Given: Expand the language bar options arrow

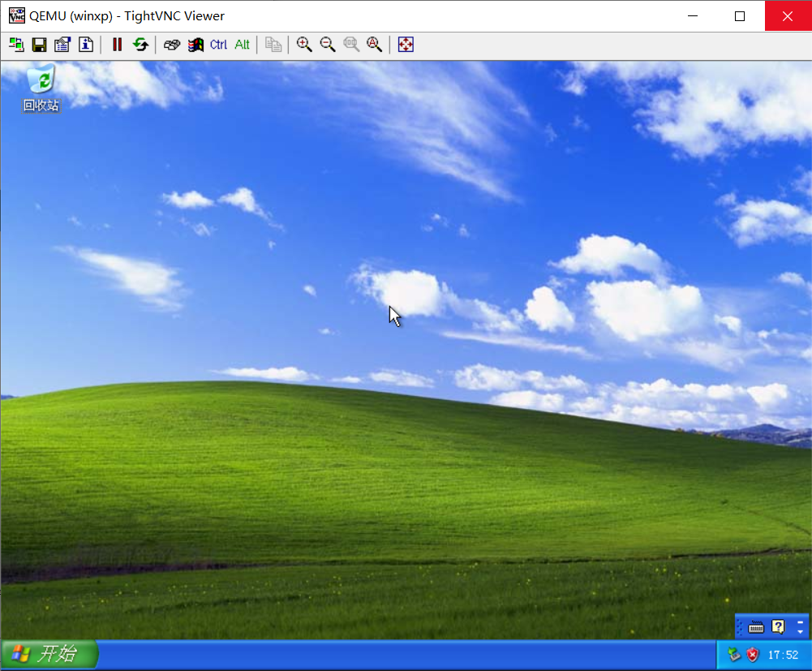Looking at the screenshot, I should tap(800, 631).
